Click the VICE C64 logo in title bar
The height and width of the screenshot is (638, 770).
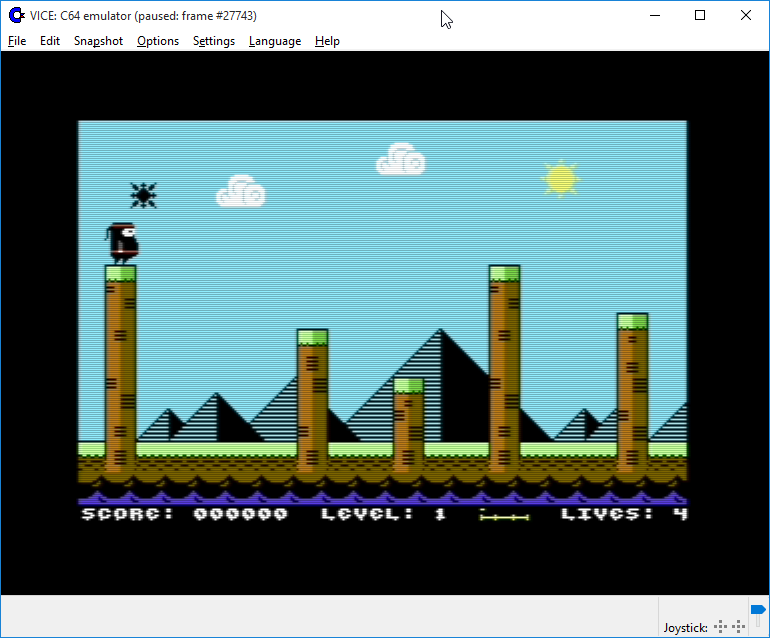16,15
